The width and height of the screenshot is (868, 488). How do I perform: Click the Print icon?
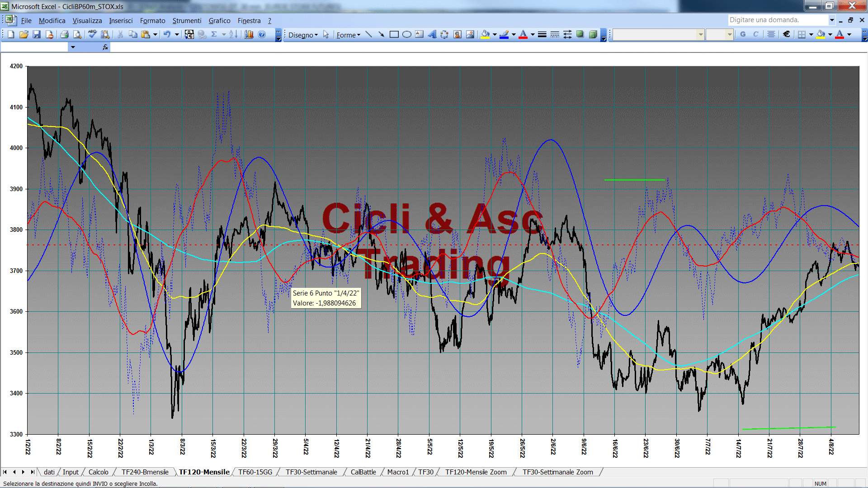(64, 34)
